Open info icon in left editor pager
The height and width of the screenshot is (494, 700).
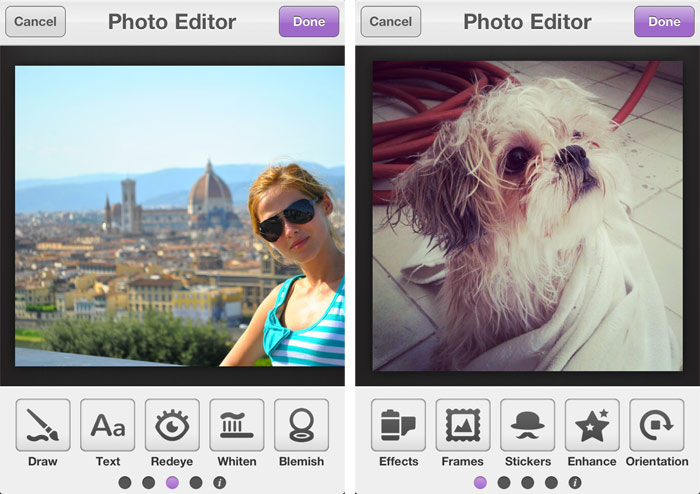pyautogui.click(x=220, y=482)
